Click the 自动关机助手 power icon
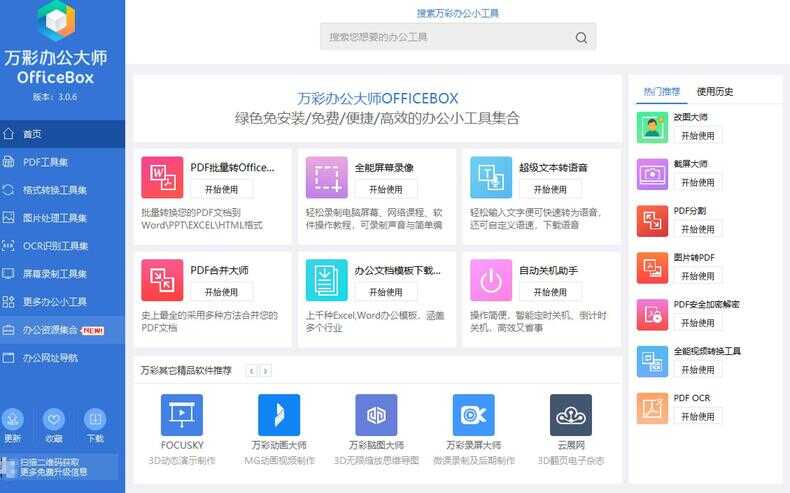This screenshot has width=790, height=493. tap(491, 280)
